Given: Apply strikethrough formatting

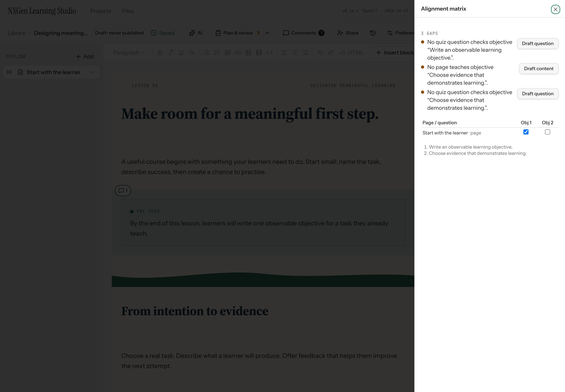Looking at the screenshot, I should pyautogui.click(x=191, y=53).
